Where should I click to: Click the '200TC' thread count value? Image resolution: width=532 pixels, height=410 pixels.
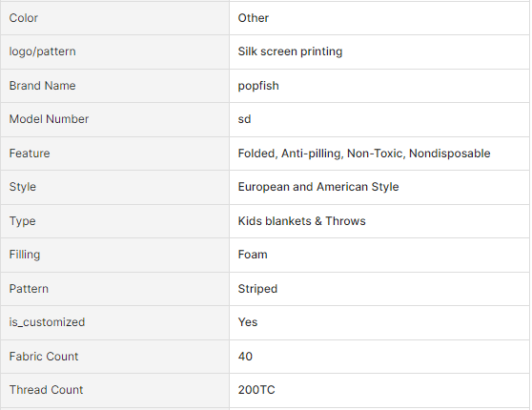pyautogui.click(x=256, y=390)
